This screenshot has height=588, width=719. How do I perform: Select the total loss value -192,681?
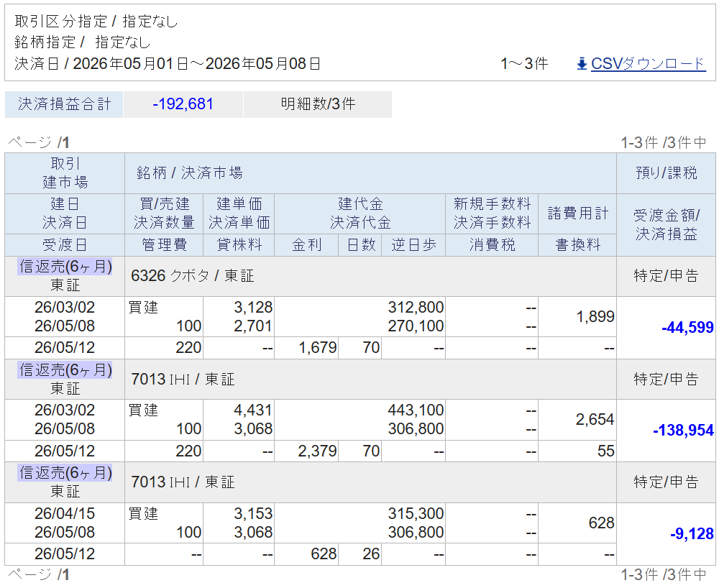pyautogui.click(x=183, y=104)
